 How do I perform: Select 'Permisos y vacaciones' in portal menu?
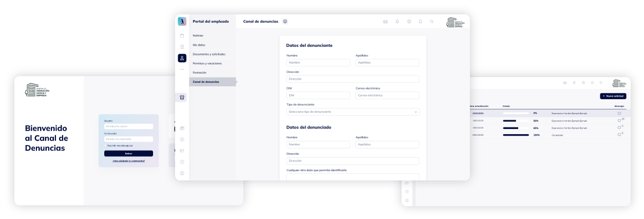coord(207,63)
